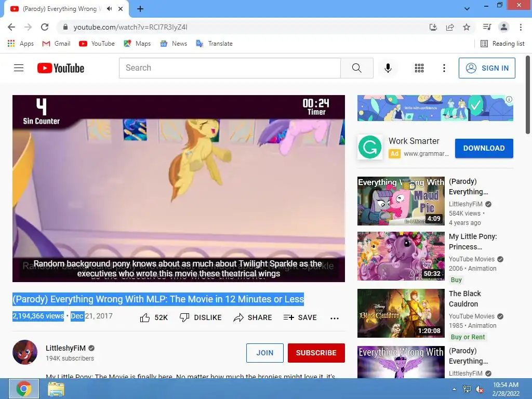Focus the YouTube Search field
This screenshot has height=399, width=532.
(x=230, y=68)
